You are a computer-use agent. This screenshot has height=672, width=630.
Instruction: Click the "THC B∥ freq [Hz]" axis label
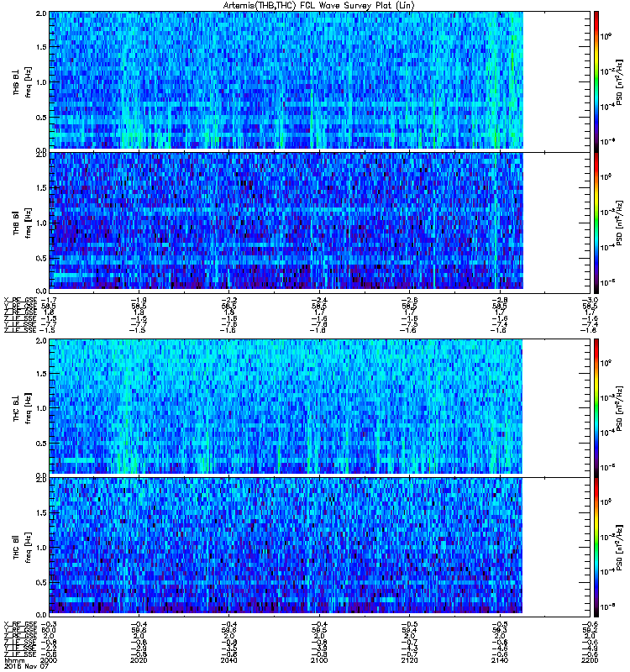[x=23, y=548]
